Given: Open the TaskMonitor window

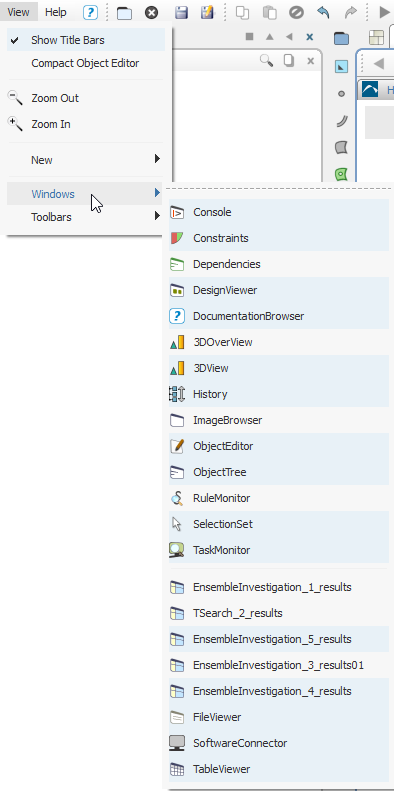Looking at the screenshot, I should point(278,550).
